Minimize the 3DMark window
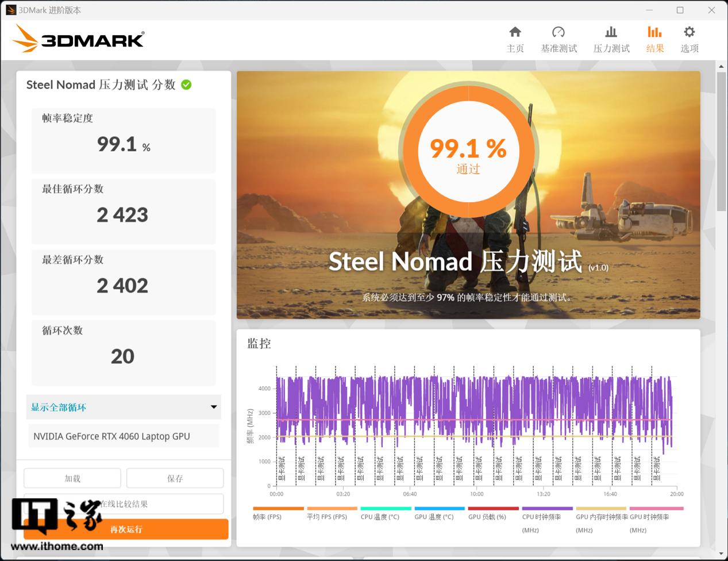 [650, 10]
